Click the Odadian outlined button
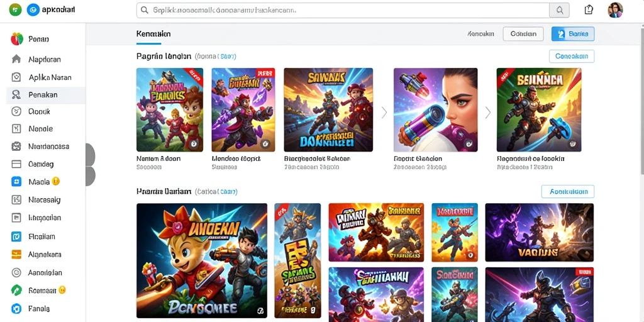The width and height of the screenshot is (644, 322). tap(523, 34)
